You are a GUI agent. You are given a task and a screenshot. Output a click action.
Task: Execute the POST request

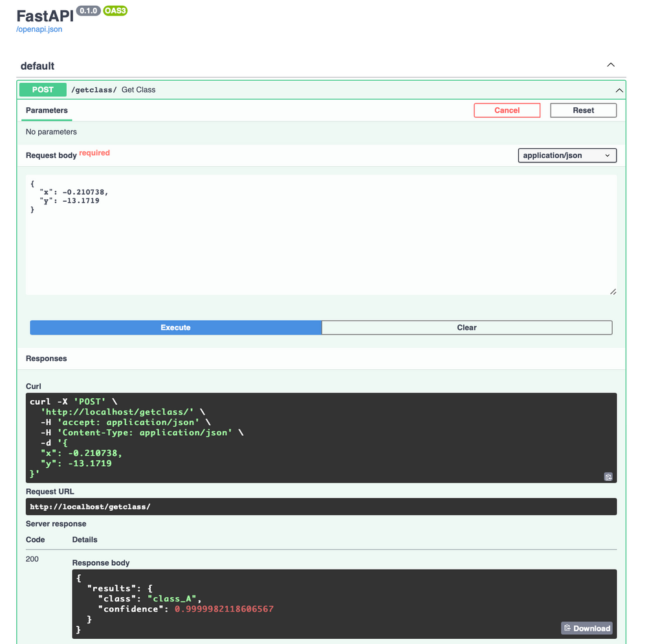tap(175, 327)
